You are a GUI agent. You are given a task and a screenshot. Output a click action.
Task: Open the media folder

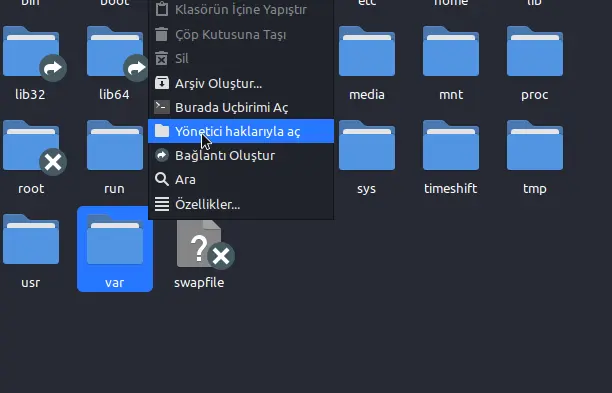click(x=367, y=51)
